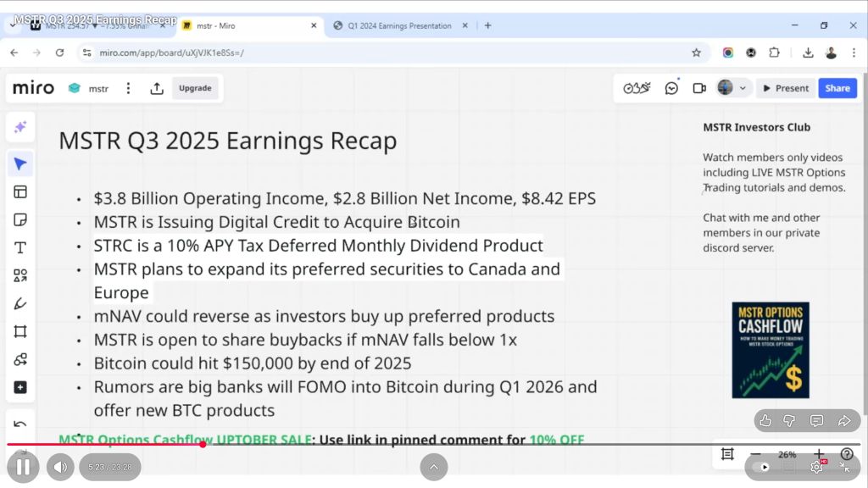Seek on the red video progress bar

tap(424, 444)
